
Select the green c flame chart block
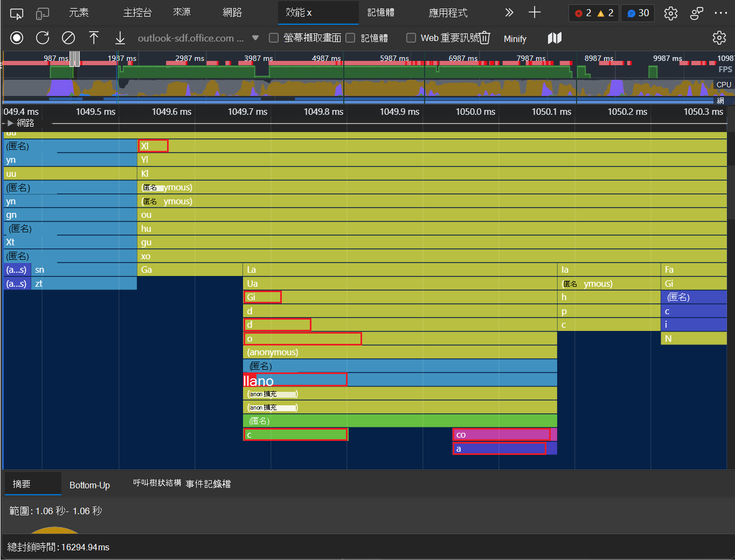tap(296, 434)
